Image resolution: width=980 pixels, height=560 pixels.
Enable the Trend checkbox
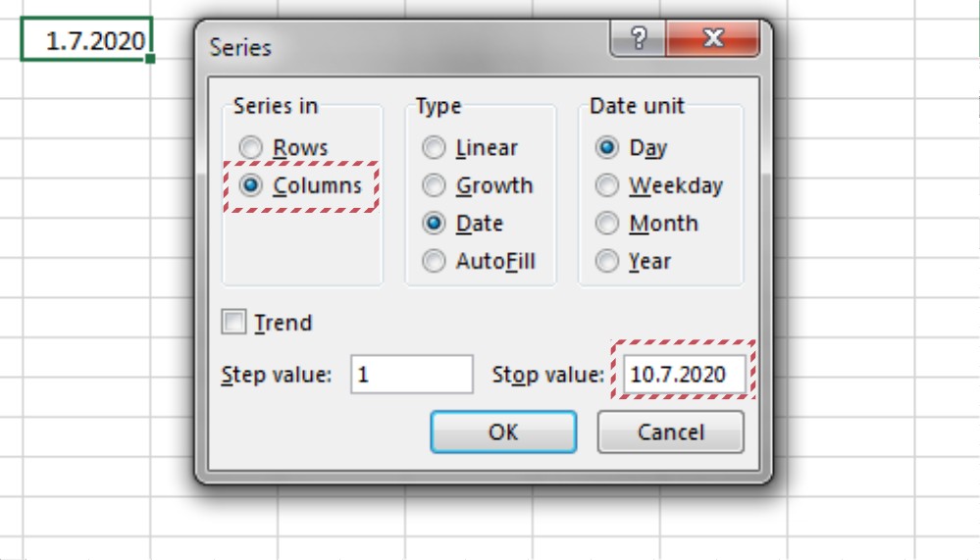(x=233, y=323)
